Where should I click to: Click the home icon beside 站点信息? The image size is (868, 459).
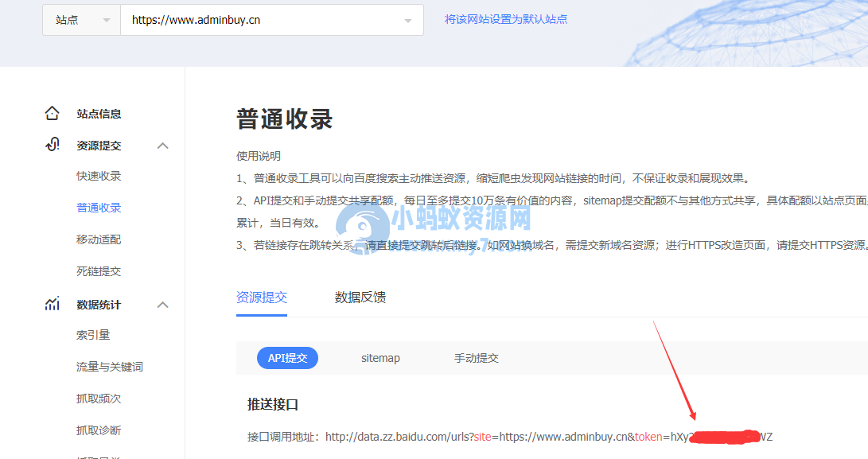[52, 114]
